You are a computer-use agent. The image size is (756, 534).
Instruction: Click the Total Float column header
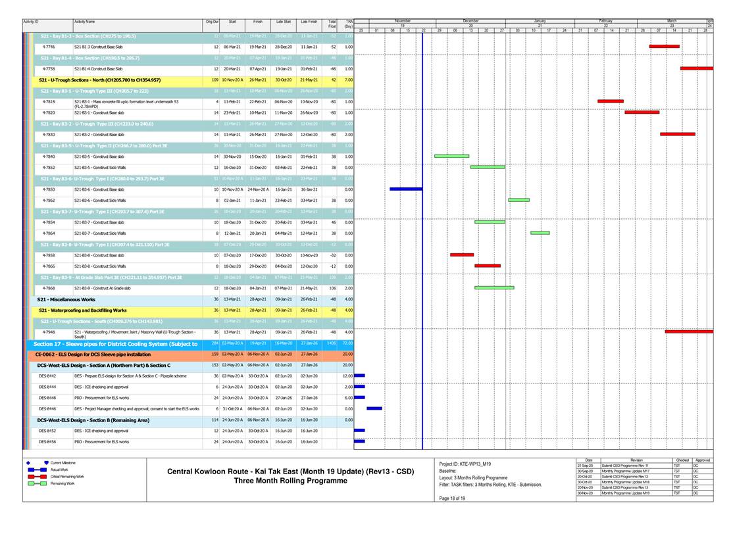coord(332,24)
